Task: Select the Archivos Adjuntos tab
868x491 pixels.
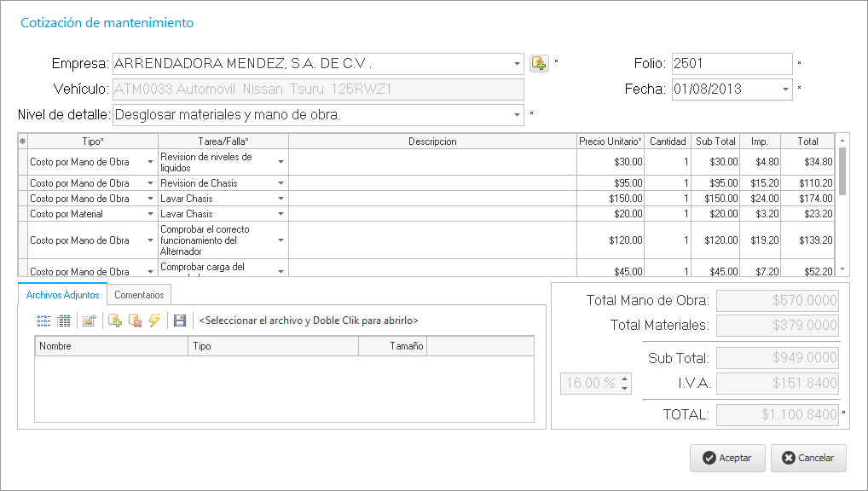Action: pyautogui.click(x=62, y=295)
